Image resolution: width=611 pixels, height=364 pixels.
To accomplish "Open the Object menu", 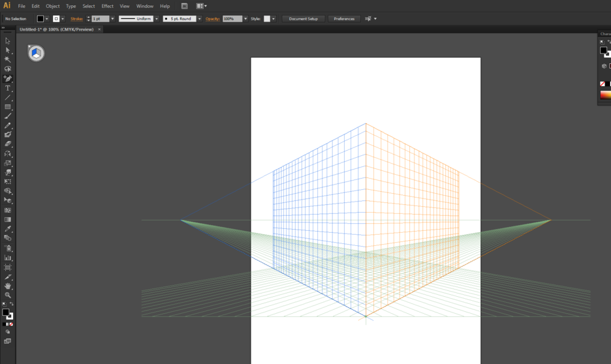I will tap(53, 7).
